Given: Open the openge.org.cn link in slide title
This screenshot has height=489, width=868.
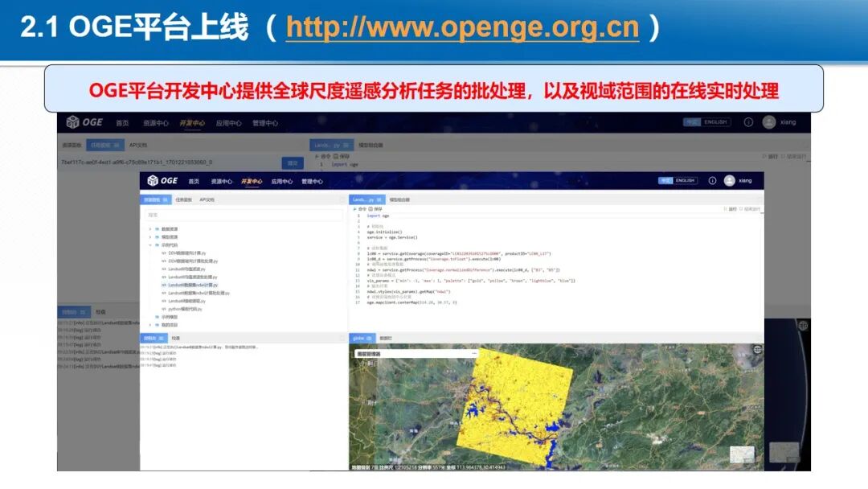Looking at the screenshot, I should coord(462,27).
